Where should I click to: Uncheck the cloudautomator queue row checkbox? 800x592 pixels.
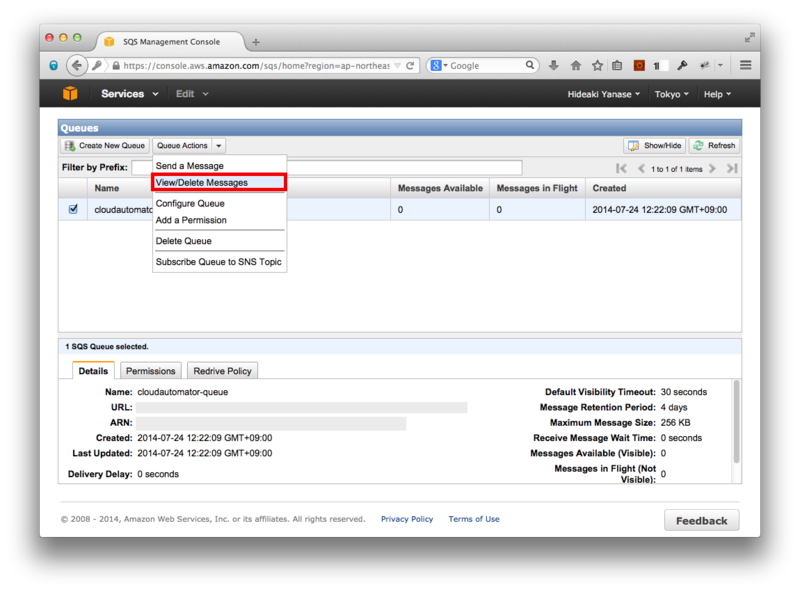(73, 209)
